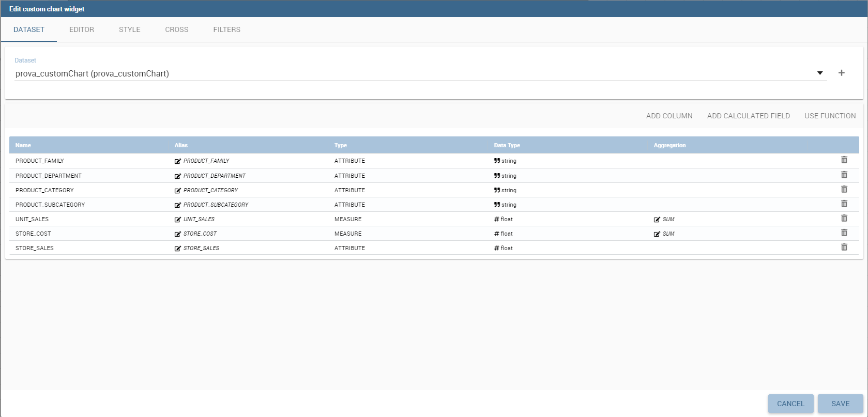Cancel the widget editing
868x417 pixels.
click(791, 404)
